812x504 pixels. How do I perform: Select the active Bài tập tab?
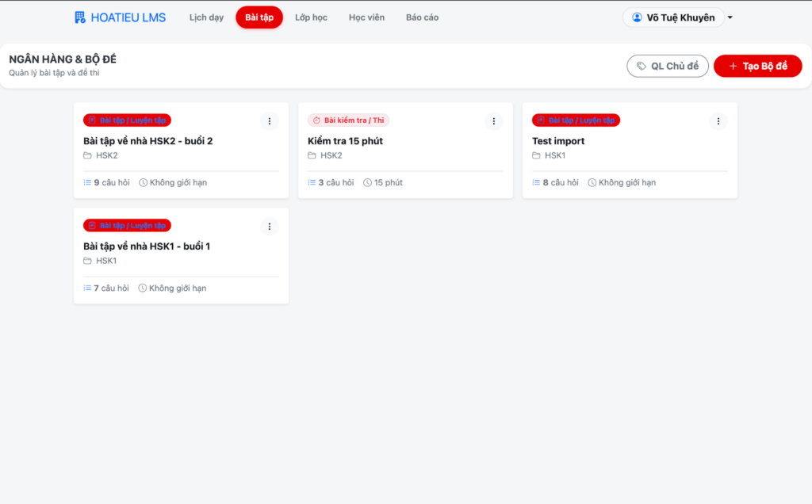(259, 17)
